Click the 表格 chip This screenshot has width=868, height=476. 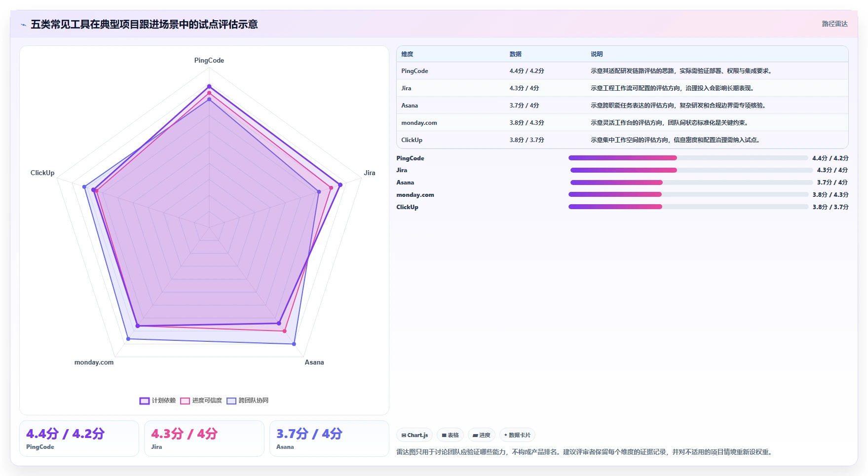(450, 435)
